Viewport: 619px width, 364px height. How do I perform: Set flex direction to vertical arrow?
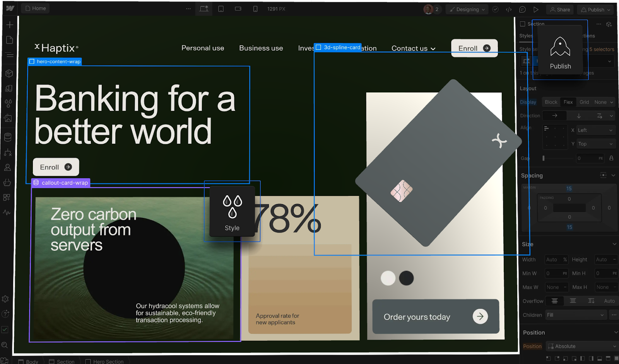579,116
